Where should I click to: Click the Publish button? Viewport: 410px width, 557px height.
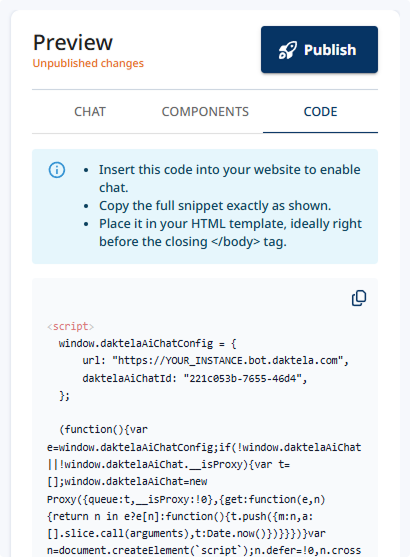click(x=319, y=49)
